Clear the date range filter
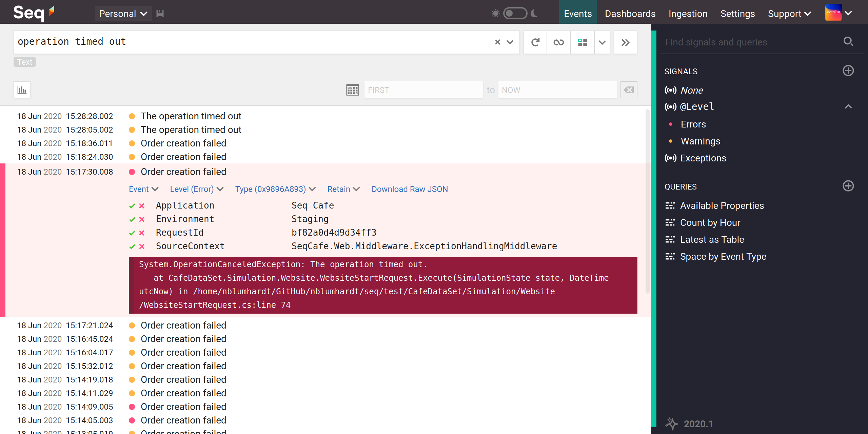 pos(629,90)
